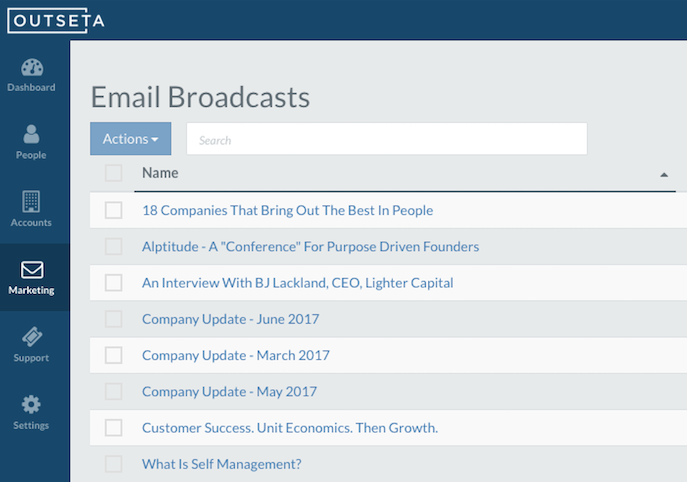Open What Is Self Management? broadcast

point(222,464)
